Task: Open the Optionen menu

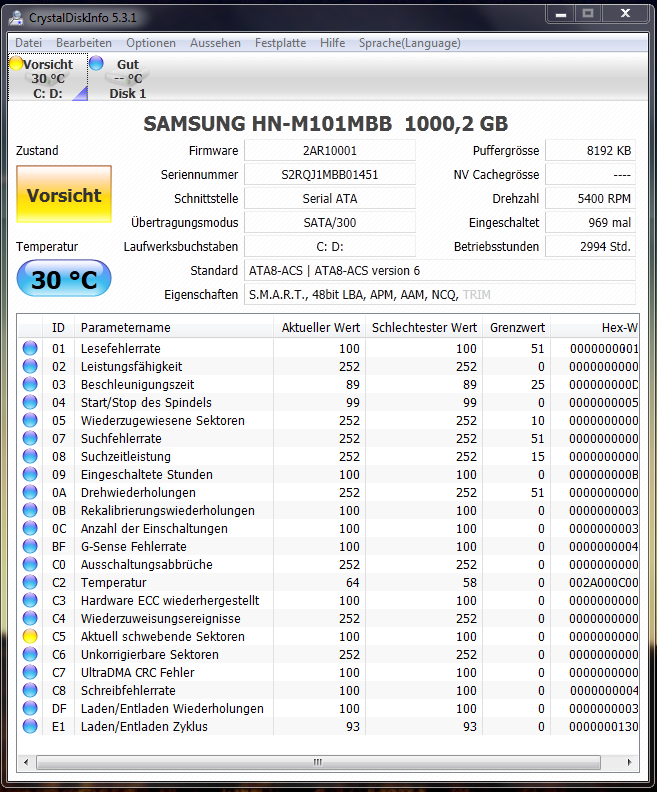Action: point(151,43)
